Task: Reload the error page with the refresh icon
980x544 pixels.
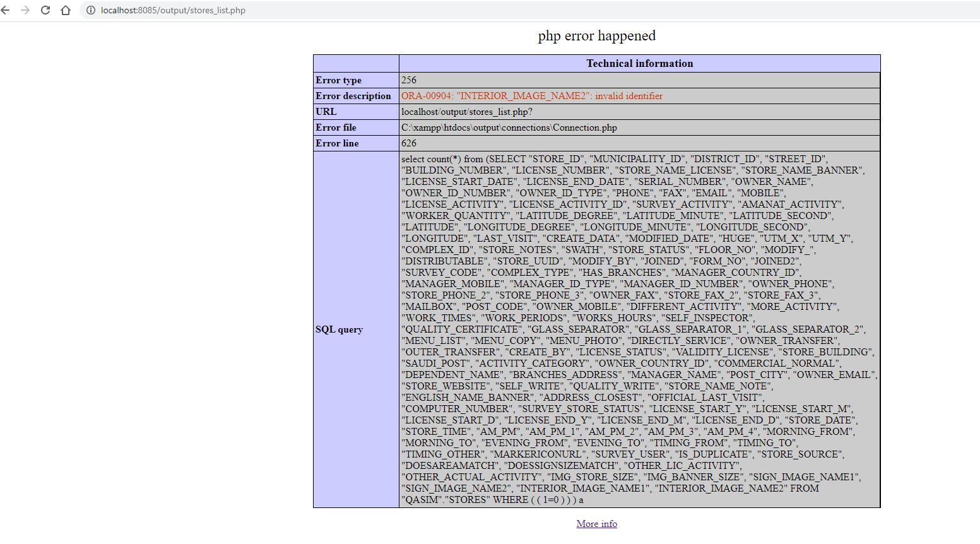Action: 44,10
